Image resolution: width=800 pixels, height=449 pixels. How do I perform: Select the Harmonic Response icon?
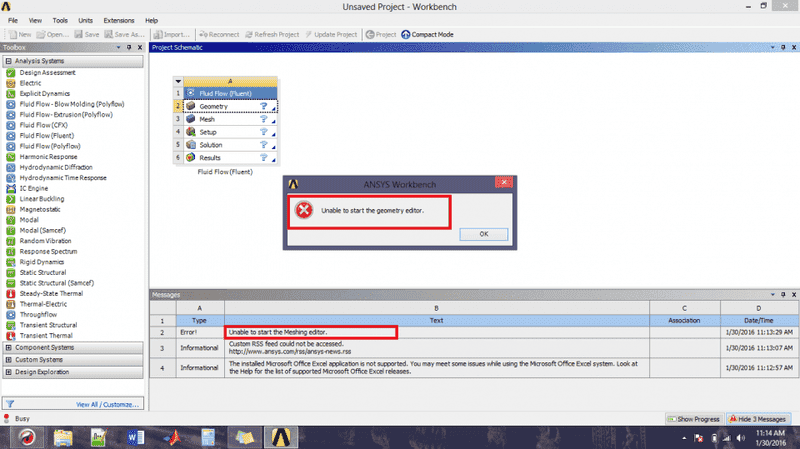(x=11, y=157)
